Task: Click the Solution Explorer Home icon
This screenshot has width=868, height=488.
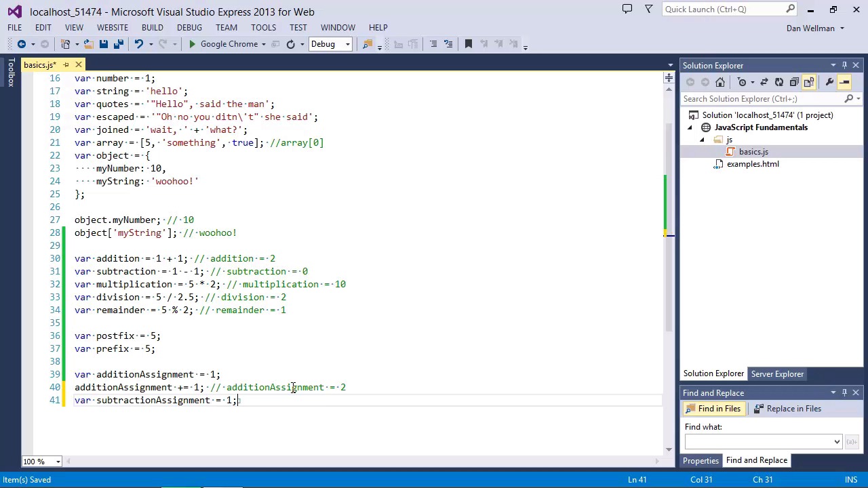Action: point(720,82)
